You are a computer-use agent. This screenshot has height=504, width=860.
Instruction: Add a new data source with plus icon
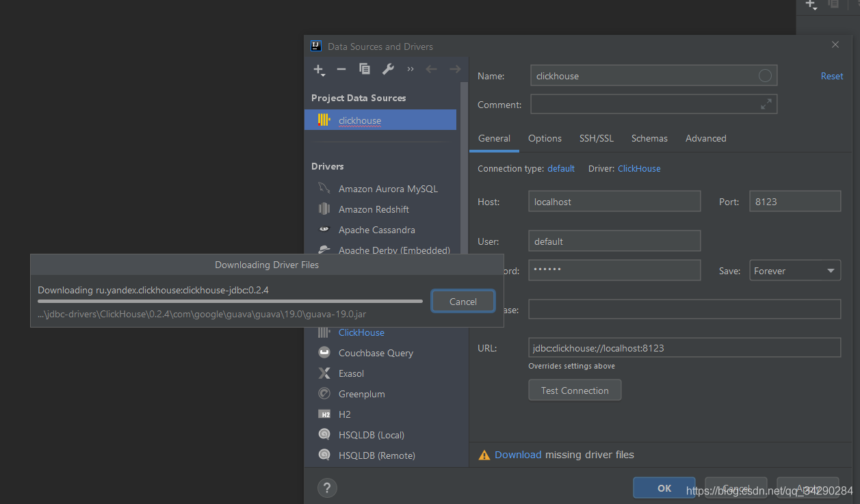tap(319, 69)
